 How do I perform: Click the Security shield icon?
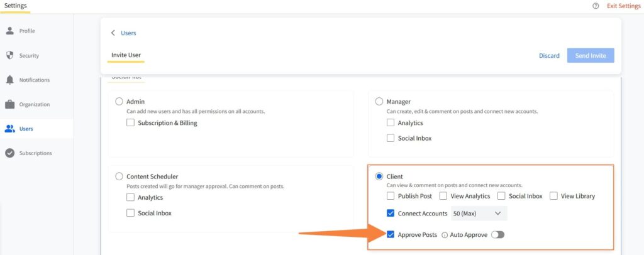(x=9, y=55)
